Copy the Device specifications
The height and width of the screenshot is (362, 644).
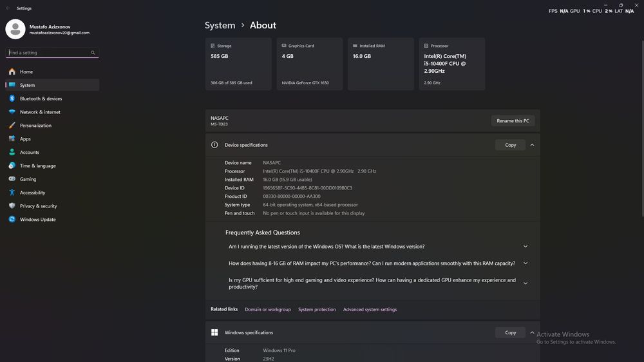[x=510, y=145]
